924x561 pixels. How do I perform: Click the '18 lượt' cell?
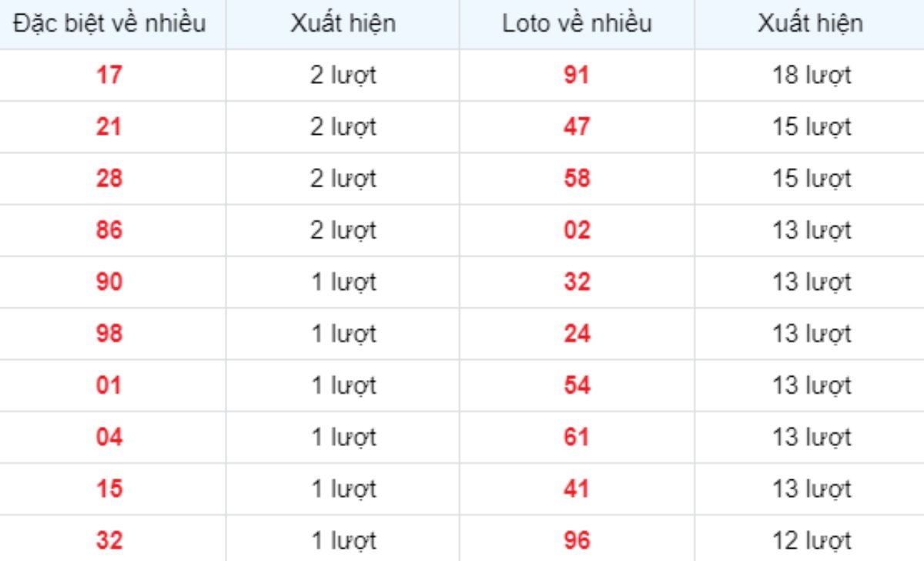[812, 76]
